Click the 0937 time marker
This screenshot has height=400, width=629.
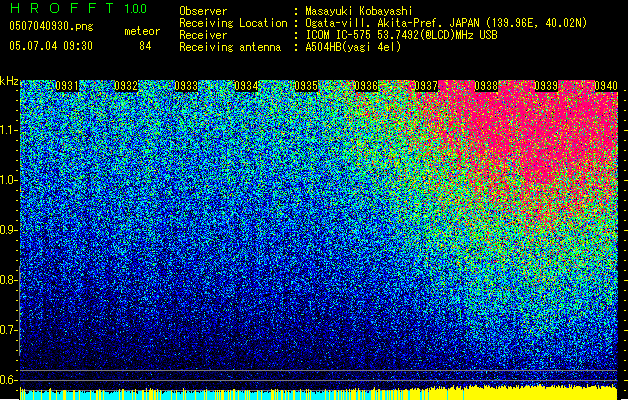(426, 86)
